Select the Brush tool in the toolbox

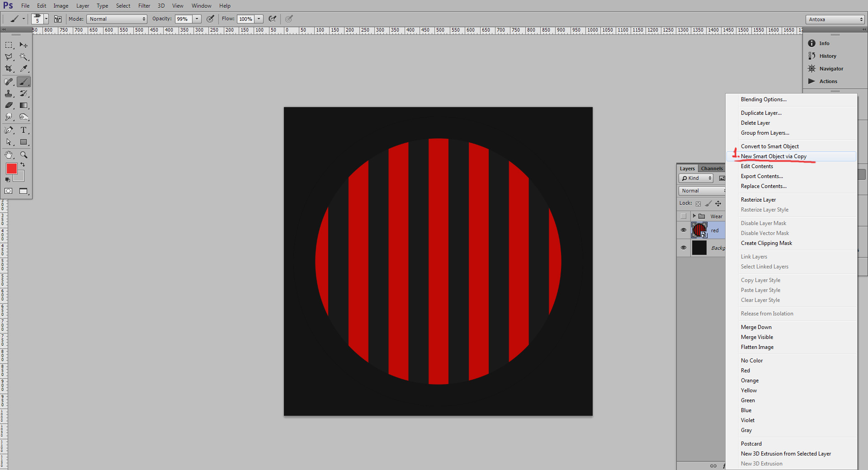click(24, 82)
